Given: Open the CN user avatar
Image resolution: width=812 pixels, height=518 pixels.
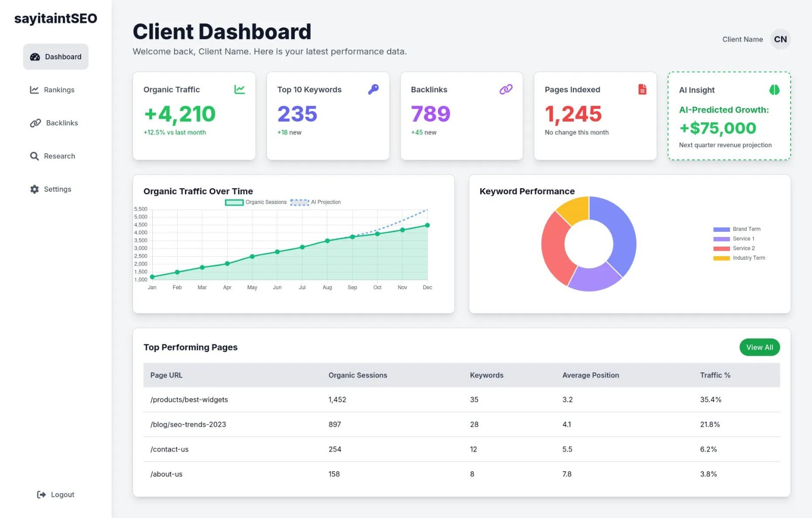Looking at the screenshot, I should (781, 39).
